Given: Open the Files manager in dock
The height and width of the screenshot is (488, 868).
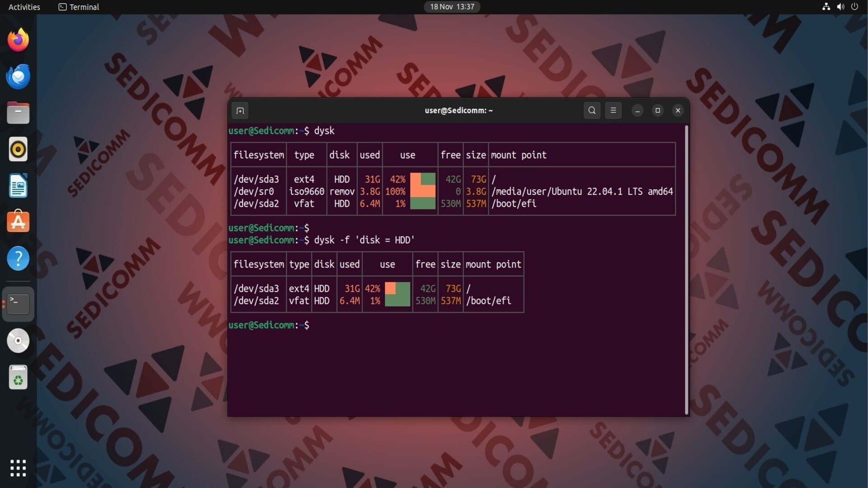Looking at the screenshot, I should 18,113.
